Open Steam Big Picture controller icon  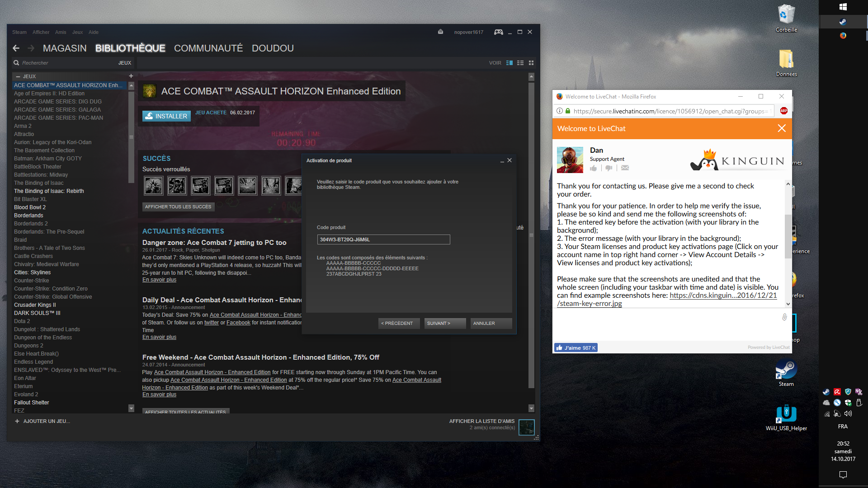coord(498,32)
